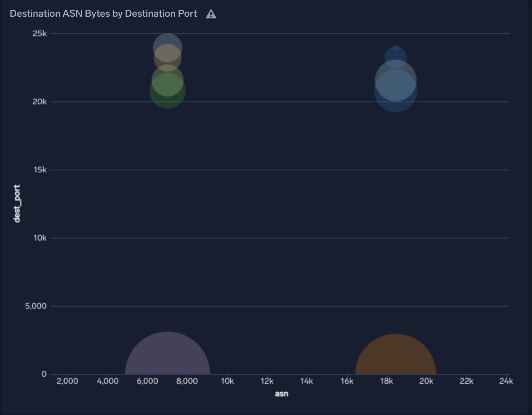Viewport: 532px width, 415px height.
Task: Click the "25k" y-axis tick label
Action: click(39, 33)
